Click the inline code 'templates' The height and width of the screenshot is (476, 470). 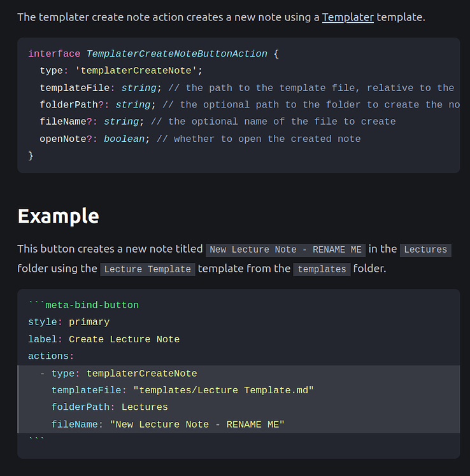322,269
